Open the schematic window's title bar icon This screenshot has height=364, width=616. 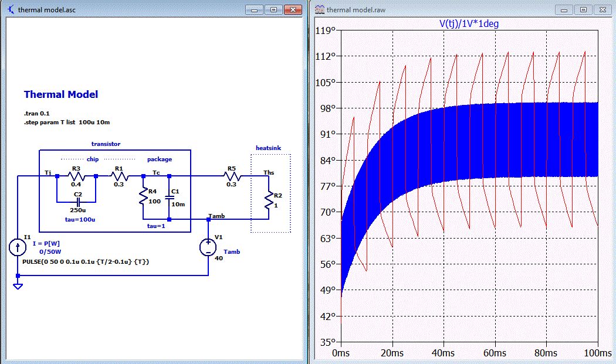tap(11, 10)
